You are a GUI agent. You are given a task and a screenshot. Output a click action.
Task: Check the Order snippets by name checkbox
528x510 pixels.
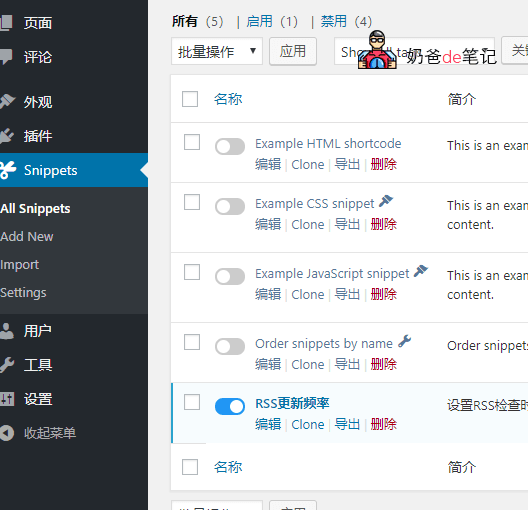pos(192,342)
